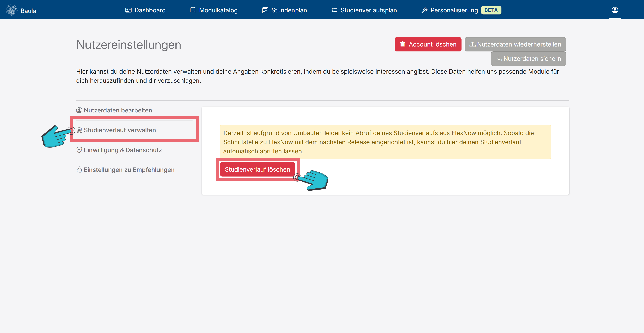
Task: Go to Modulkatalog in the navbar
Action: 214,10
